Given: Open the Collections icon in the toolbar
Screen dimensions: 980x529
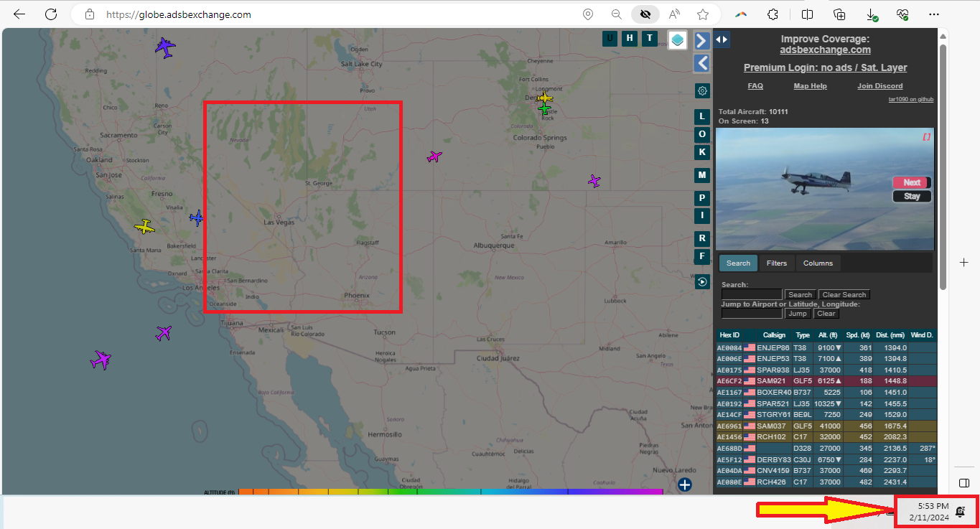Looking at the screenshot, I should click(x=839, y=14).
